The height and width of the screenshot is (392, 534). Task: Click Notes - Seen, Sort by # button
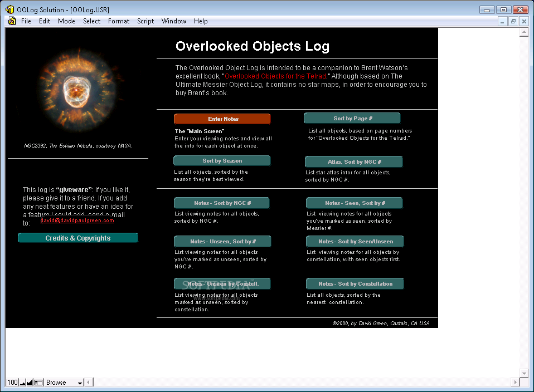[354, 203]
